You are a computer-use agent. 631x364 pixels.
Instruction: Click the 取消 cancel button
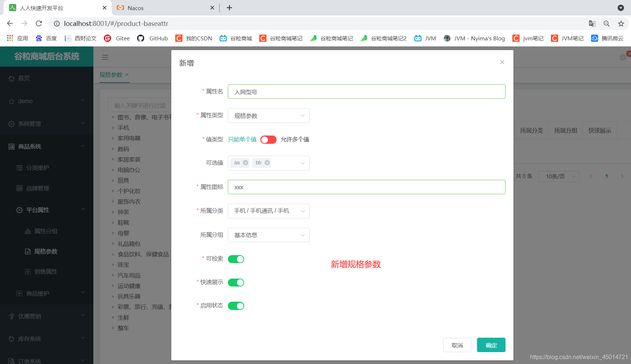click(x=457, y=345)
